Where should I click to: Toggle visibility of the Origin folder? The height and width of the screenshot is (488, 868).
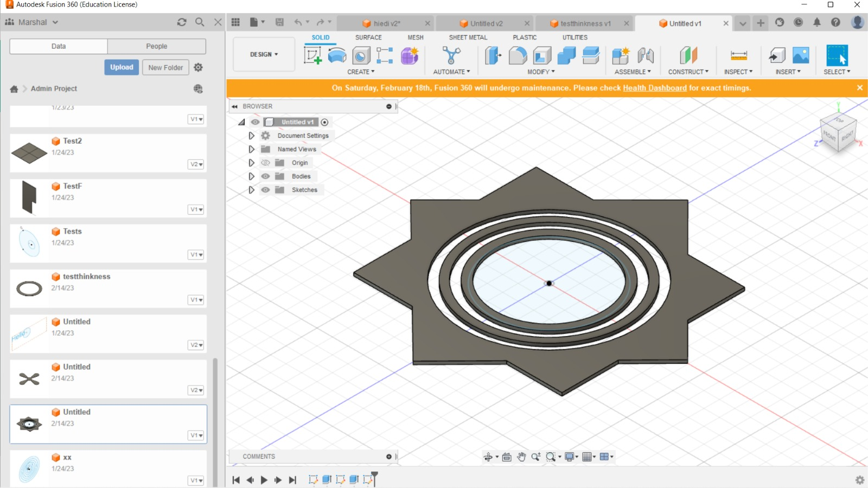click(x=265, y=163)
